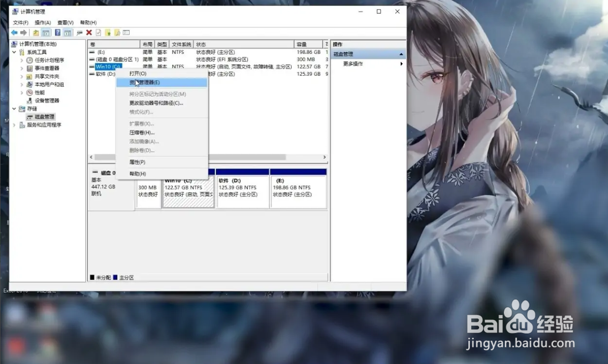
Task: Click the blue Back arrow toolbar icon
Action: [x=14, y=32]
